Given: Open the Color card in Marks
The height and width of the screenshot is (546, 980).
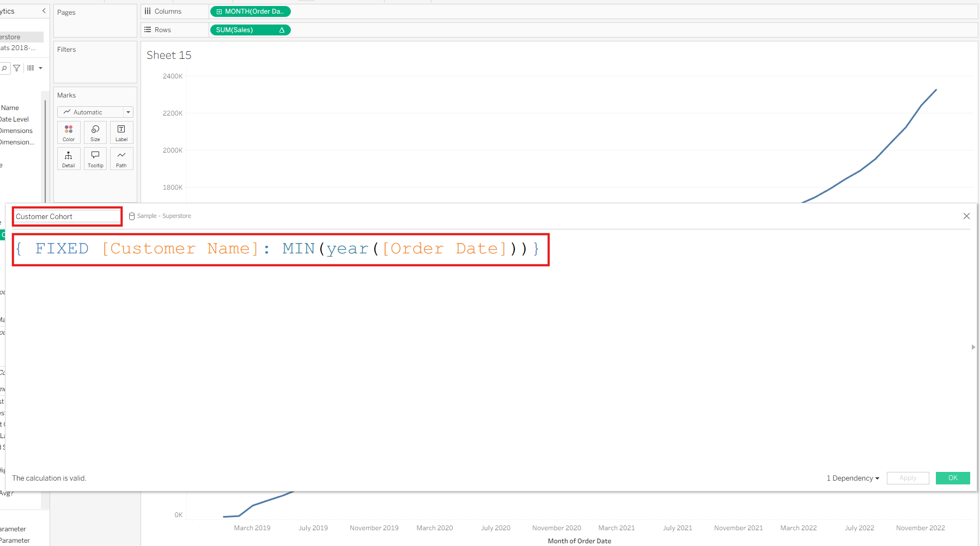Looking at the screenshot, I should click(69, 132).
